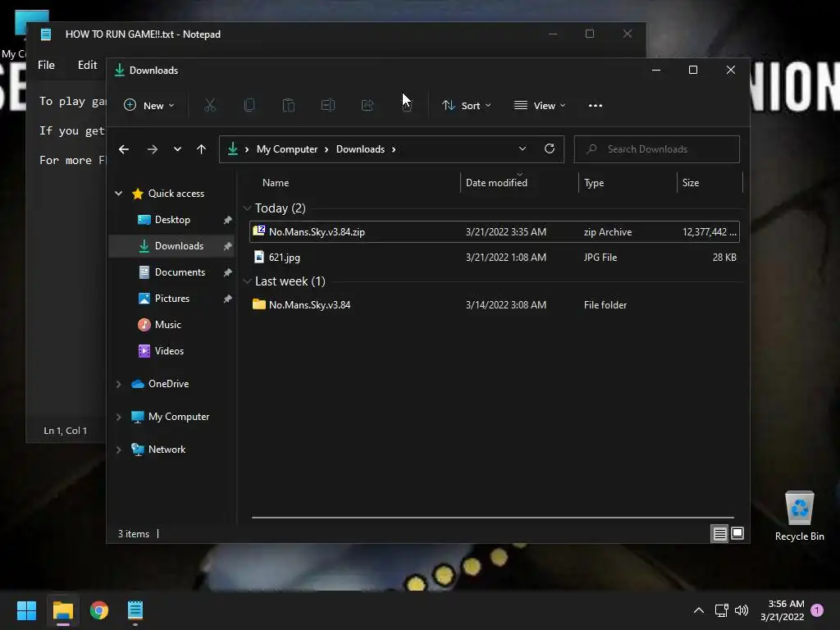Open the Edit menu in Notepad

[87, 65]
